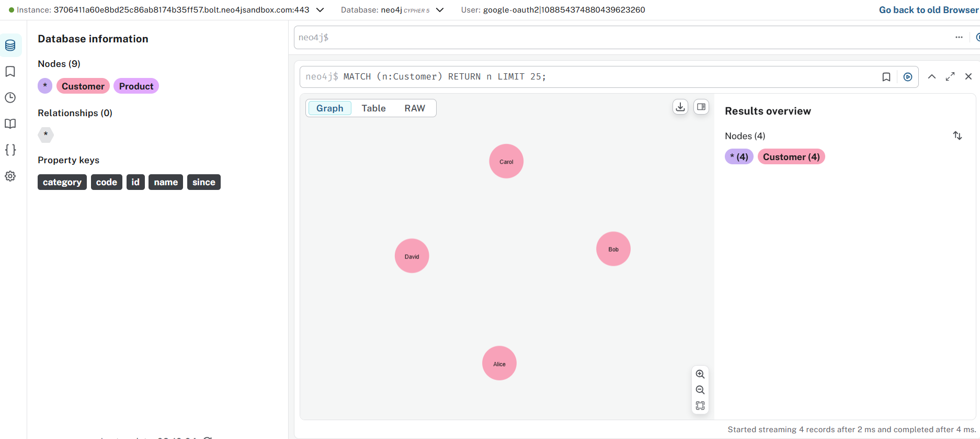Collapse the result frame with the chevron up
This screenshot has width=980, height=439.
[x=932, y=76]
